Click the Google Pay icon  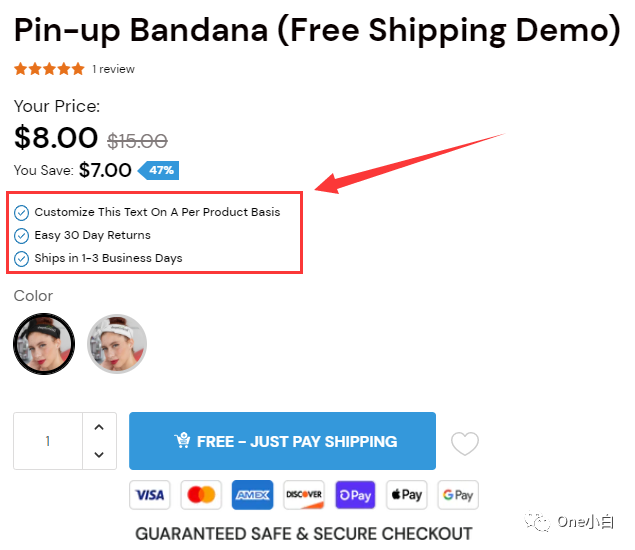458,495
